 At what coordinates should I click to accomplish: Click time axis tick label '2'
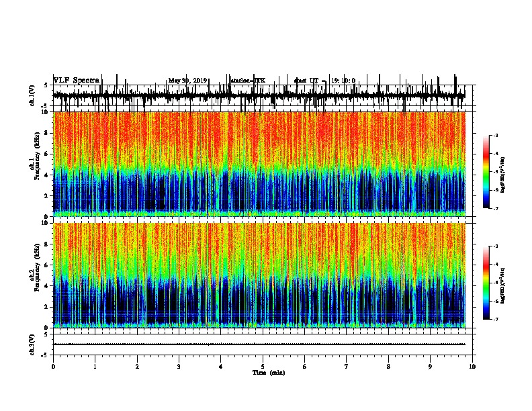(x=137, y=367)
